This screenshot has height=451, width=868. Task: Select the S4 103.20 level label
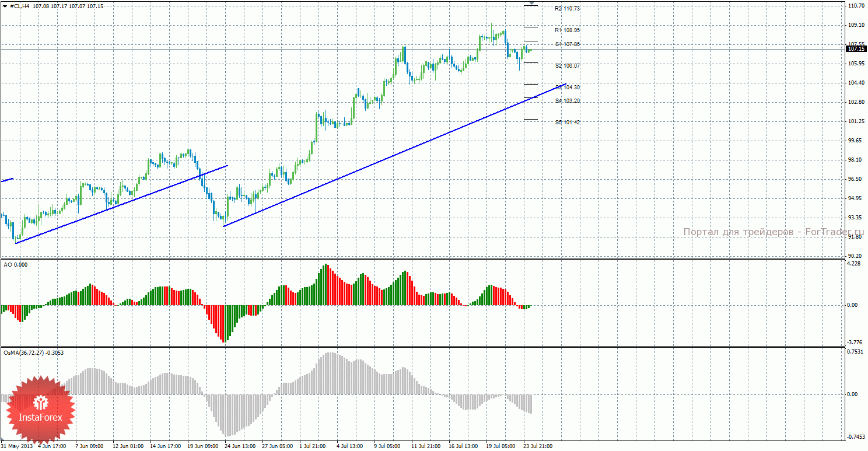568,101
